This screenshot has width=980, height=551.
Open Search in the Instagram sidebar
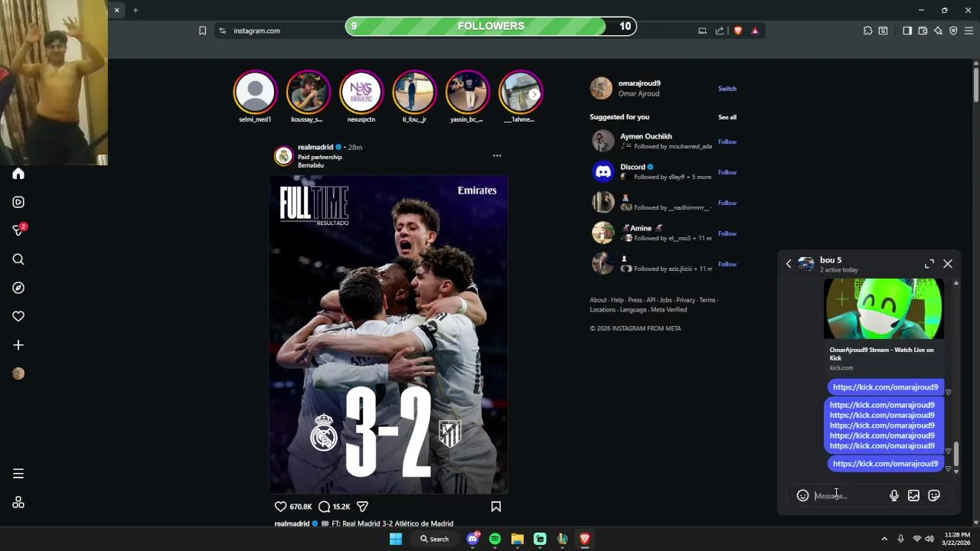[18, 259]
